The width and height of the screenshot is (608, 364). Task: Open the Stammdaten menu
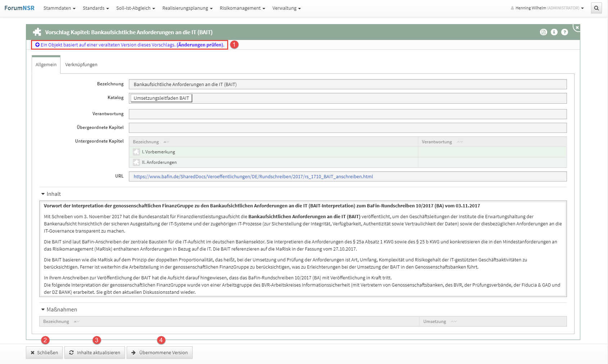pyautogui.click(x=59, y=8)
